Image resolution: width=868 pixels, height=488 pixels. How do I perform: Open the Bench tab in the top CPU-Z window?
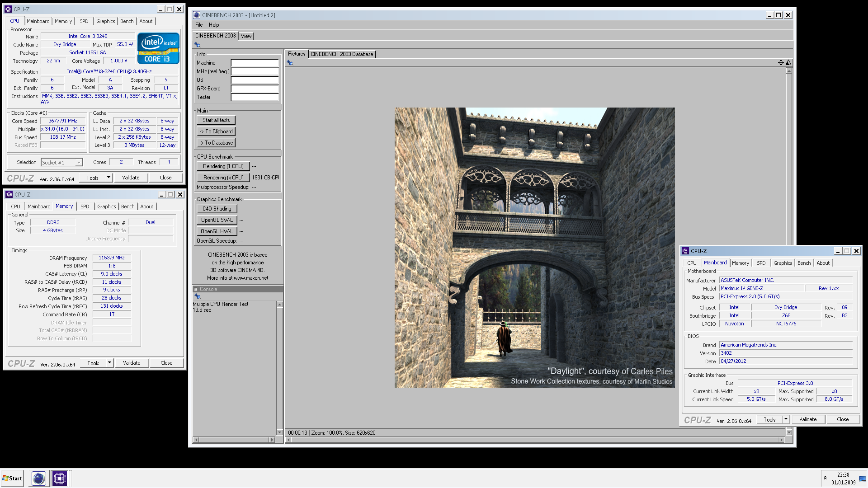(127, 21)
